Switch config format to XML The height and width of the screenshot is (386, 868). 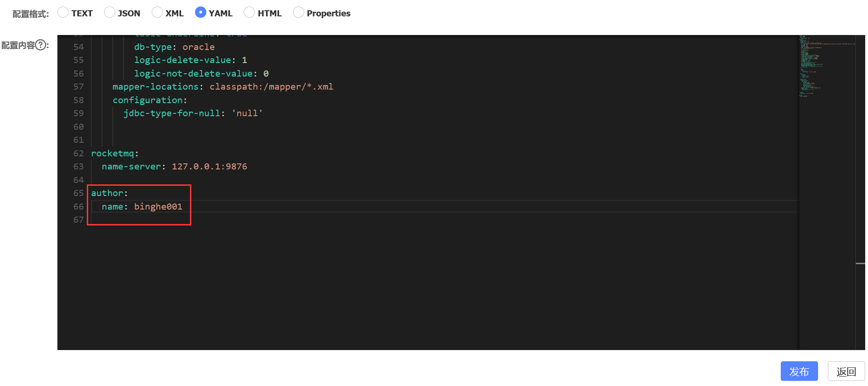pyautogui.click(x=157, y=13)
